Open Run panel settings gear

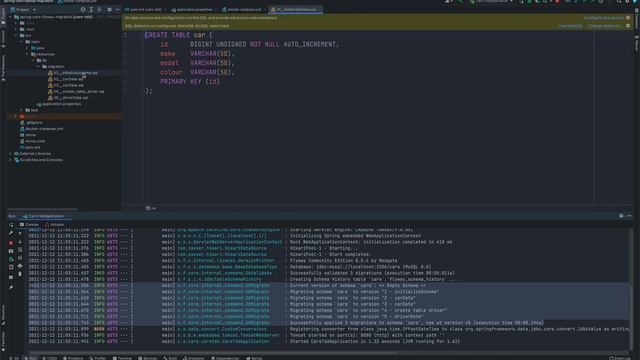tap(621, 216)
